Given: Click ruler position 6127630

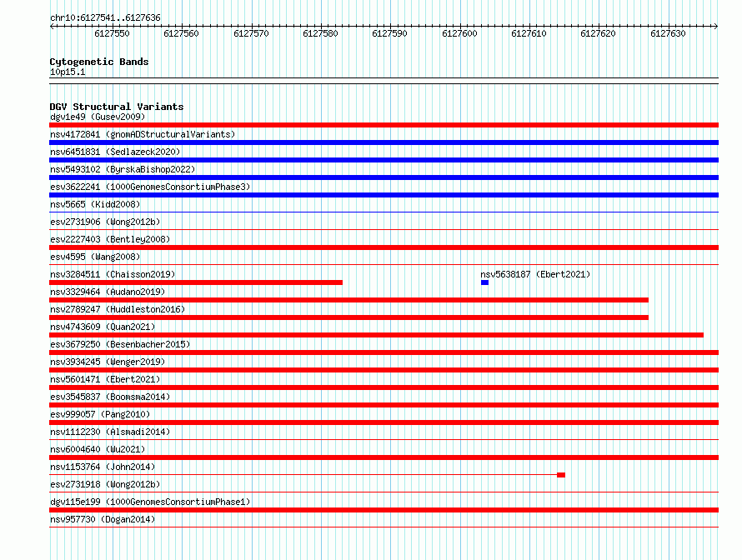Looking at the screenshot, I should point(668,33).
